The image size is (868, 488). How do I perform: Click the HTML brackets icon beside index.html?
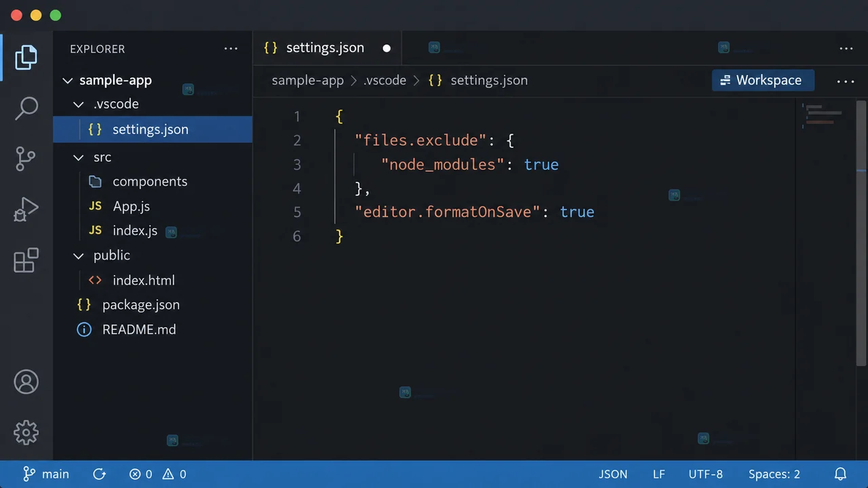coord(96,280)
